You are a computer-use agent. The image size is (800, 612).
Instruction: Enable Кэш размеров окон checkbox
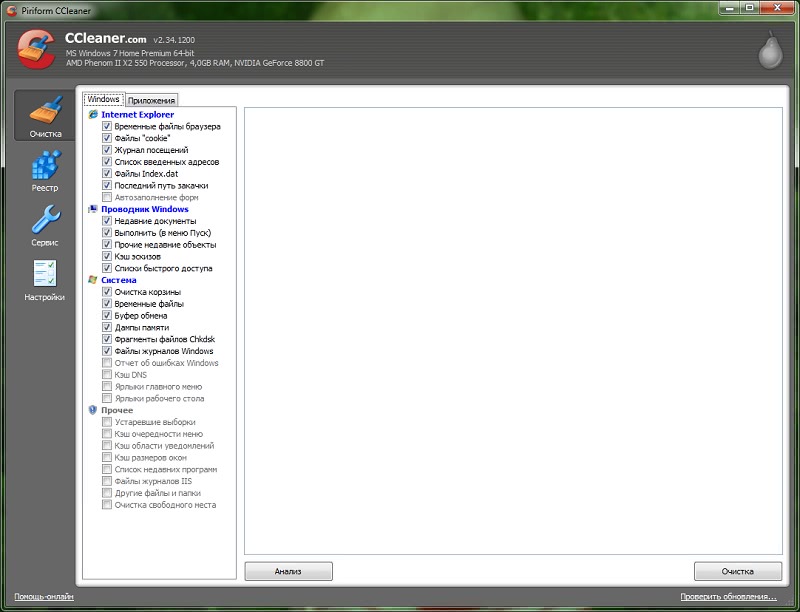pos(107,457)
